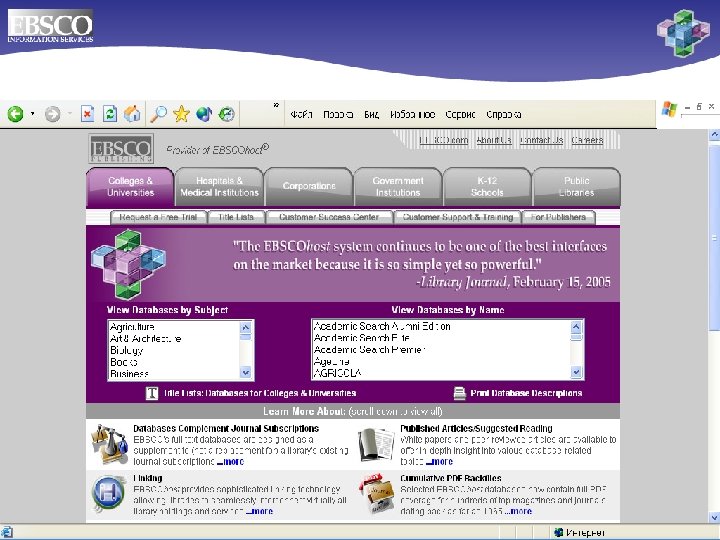
Task: Go to the Home page icon
Action: 132,113
